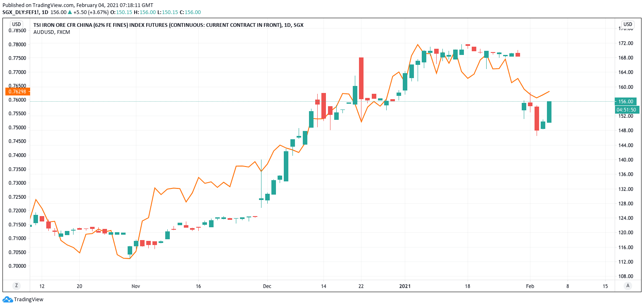
Task: Click the green up-triangle price change indicator
Action: (70, 12)
